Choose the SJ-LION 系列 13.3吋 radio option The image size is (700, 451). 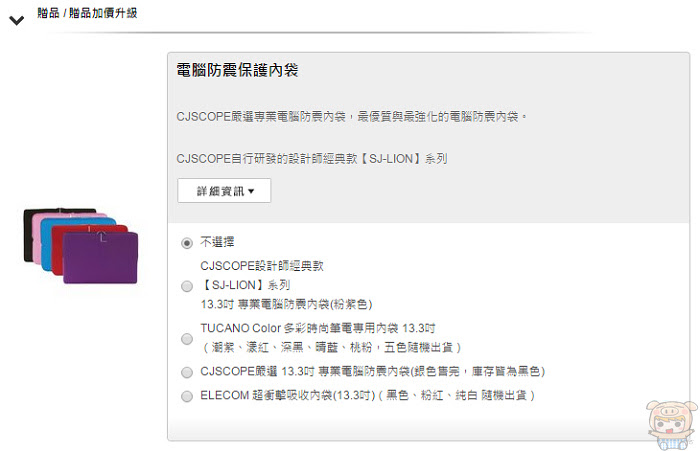point(187,286)
